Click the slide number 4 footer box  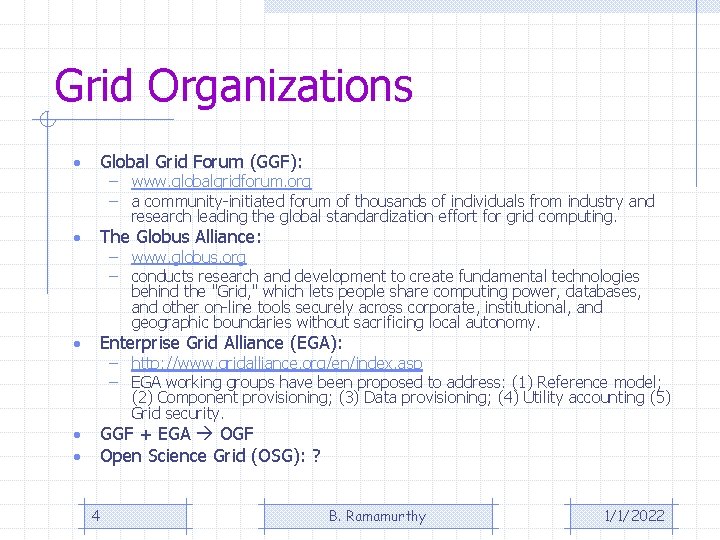pyautogui.click(x=135, y=516)
